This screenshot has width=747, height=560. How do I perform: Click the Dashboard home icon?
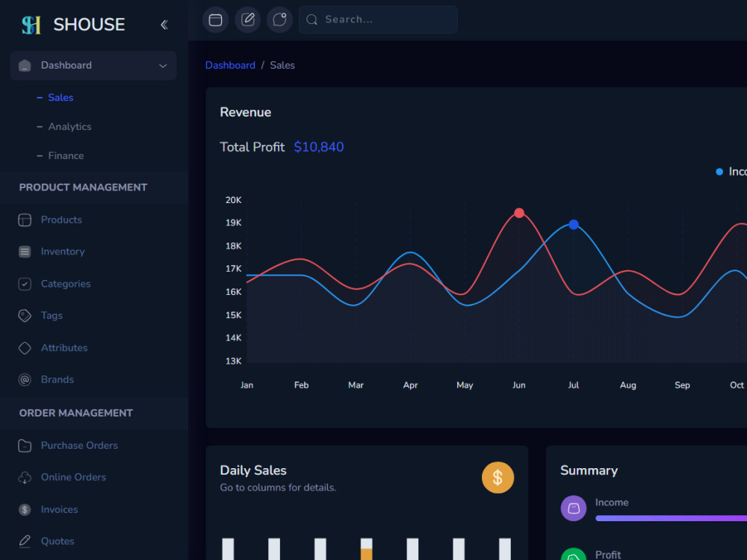pos(25,65)
